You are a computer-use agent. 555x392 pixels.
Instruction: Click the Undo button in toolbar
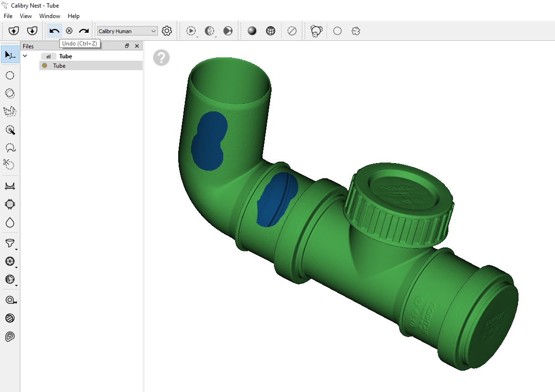tap(55, 31)
